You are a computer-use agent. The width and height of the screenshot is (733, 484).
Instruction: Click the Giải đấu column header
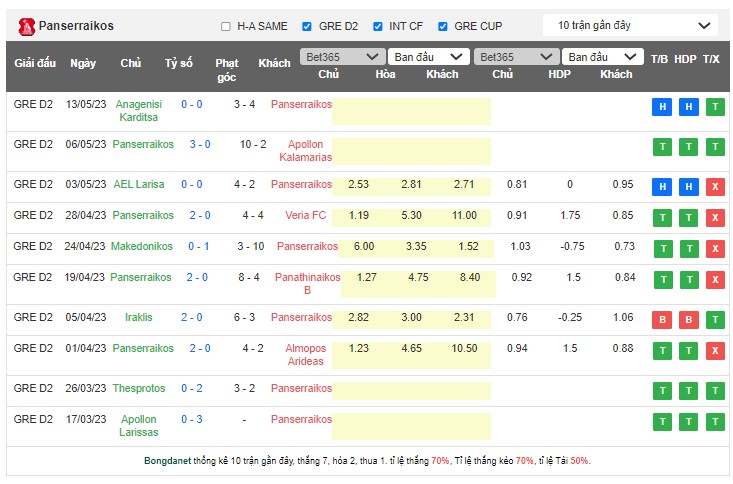(x=35, y=63)
